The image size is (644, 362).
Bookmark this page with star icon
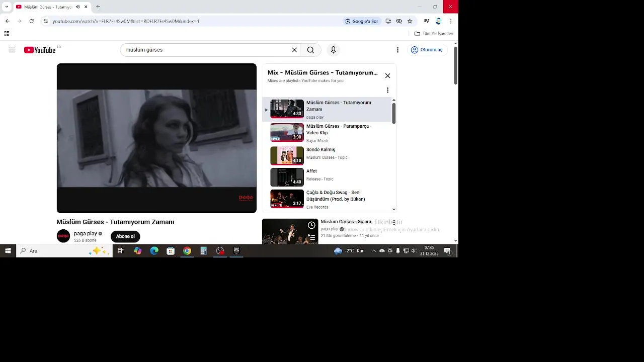[x=410, y=21]
